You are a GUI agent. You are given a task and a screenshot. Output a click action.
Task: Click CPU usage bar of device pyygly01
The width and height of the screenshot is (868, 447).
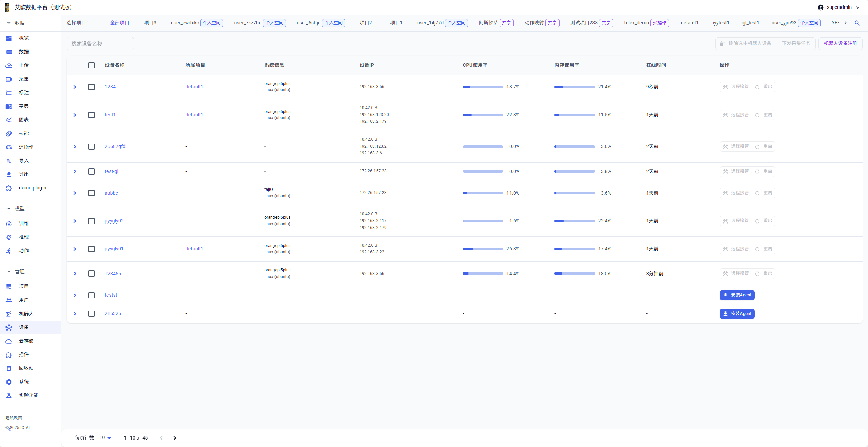coord(483,249)
